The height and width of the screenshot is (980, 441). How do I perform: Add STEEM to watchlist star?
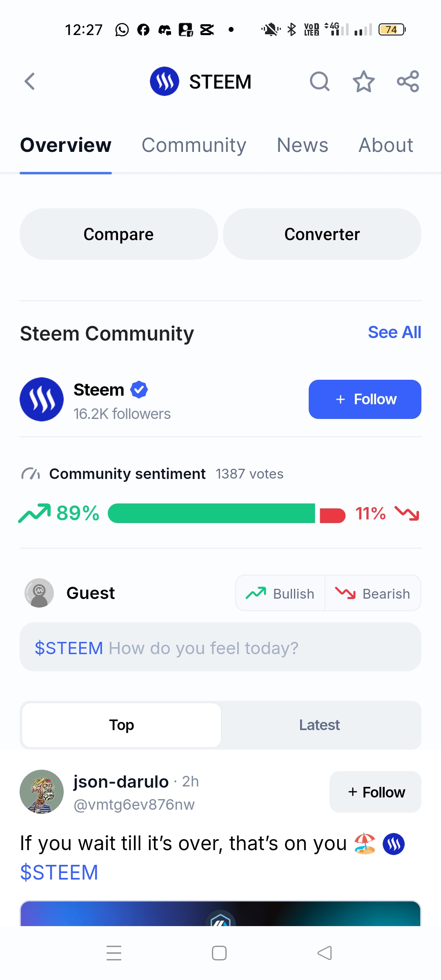click(363, 81)
